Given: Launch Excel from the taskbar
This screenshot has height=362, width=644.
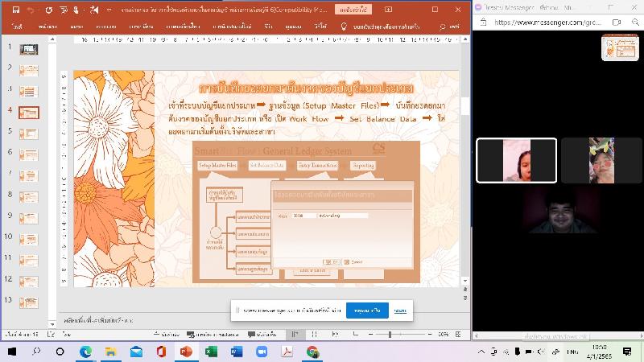Looking at the screenshot, I should [211, 352].
